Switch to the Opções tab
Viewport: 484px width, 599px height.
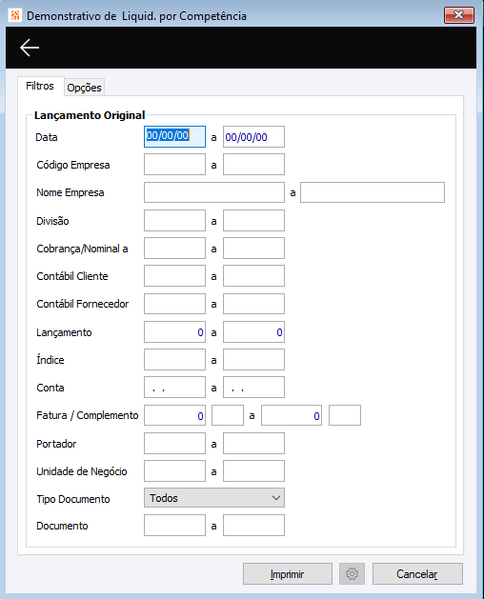click(84, 87)
